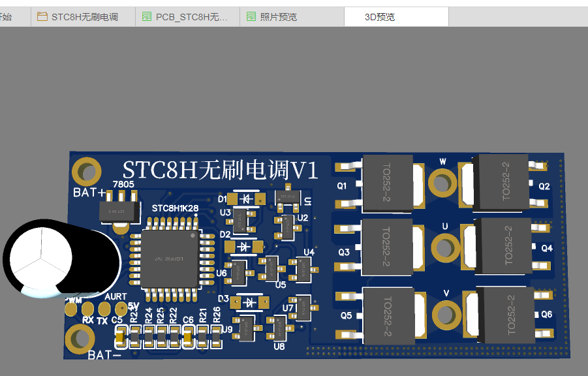Select the STC8H1K28 LQFP32 microcontroller chip
This screenshot has height=376, width=588.
(x=170, y=258)
